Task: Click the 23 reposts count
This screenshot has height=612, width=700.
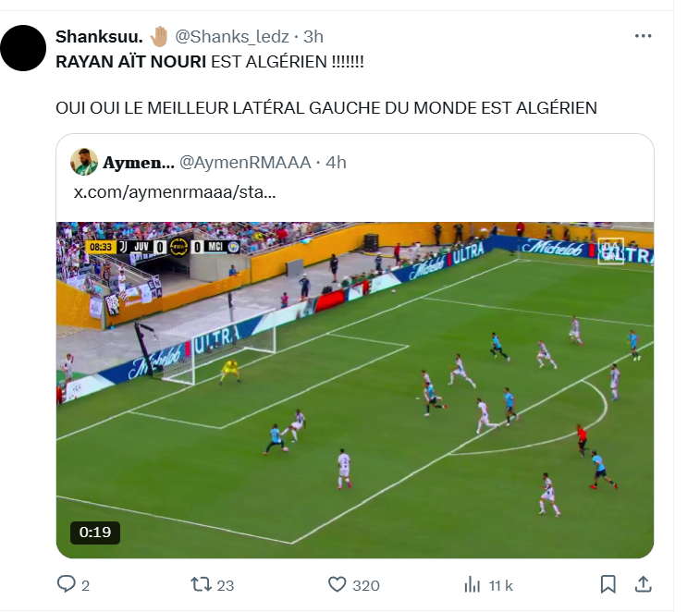Action: (x=225, y=585)
